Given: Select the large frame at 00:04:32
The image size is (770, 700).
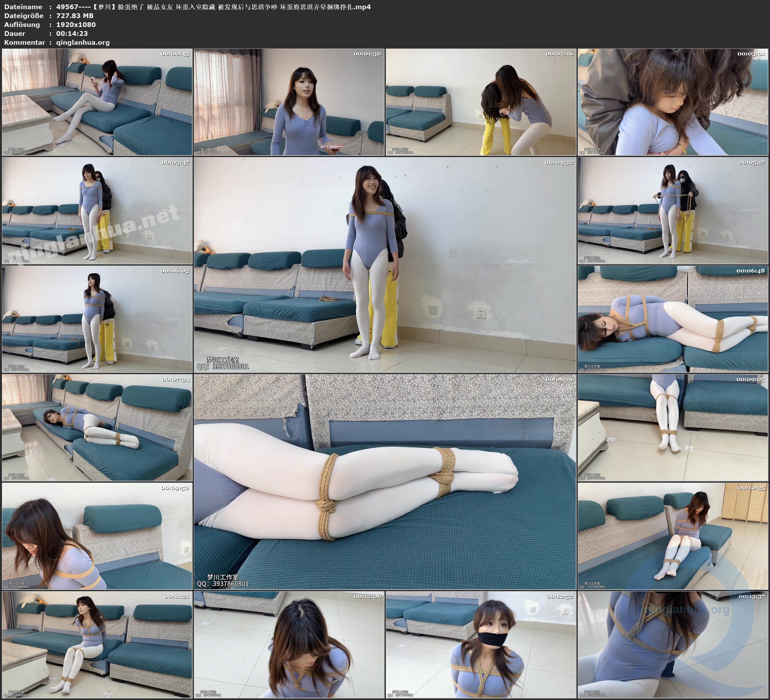Looking at the screenshot, I should click(385, 264).
